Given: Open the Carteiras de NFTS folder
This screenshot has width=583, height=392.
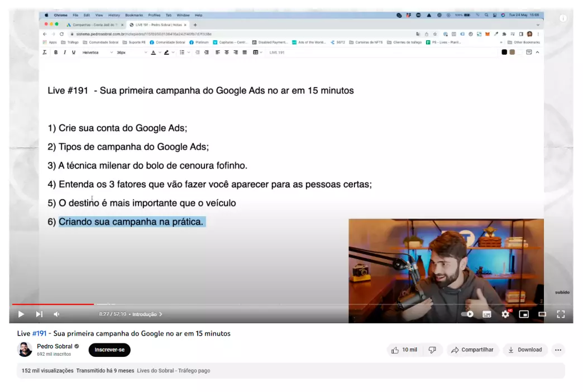Looking at the screenshot, I should coord(366,42).
